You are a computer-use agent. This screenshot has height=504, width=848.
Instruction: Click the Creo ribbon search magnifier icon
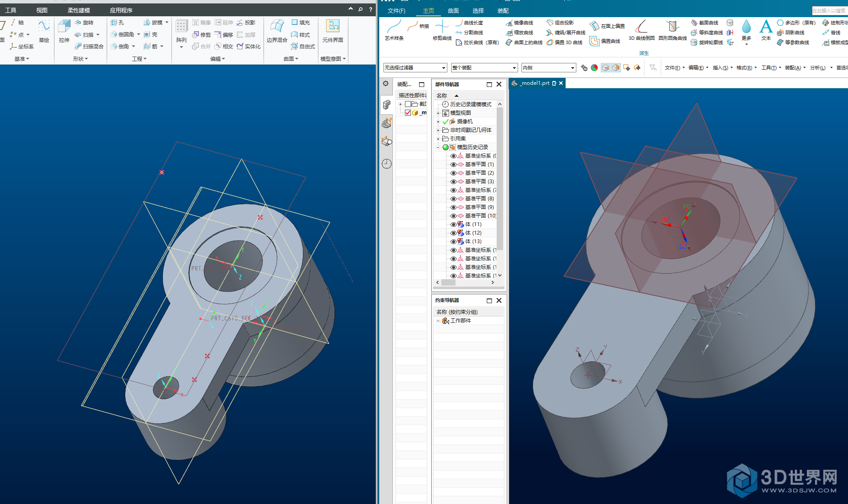(360, 9)
